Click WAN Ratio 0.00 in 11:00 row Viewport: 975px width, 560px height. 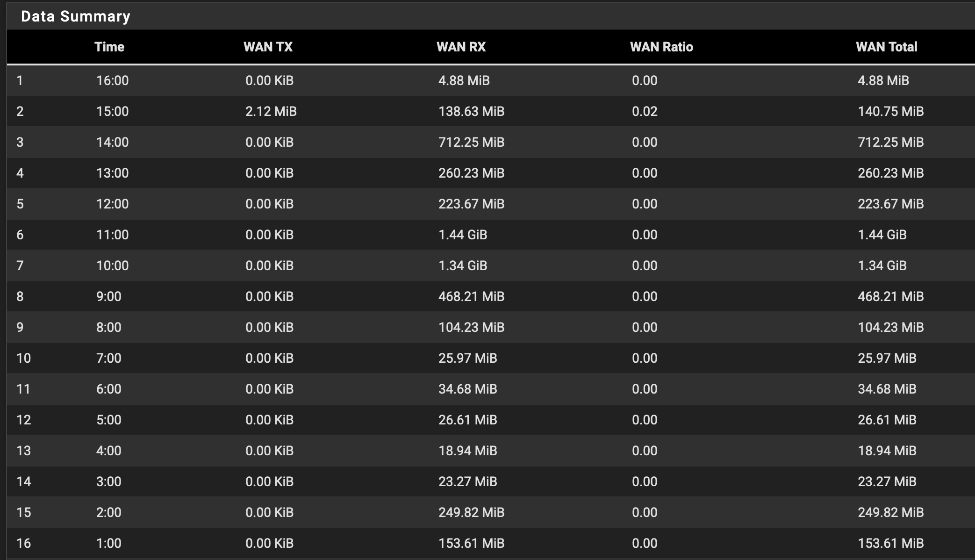[x=645, y=235]
